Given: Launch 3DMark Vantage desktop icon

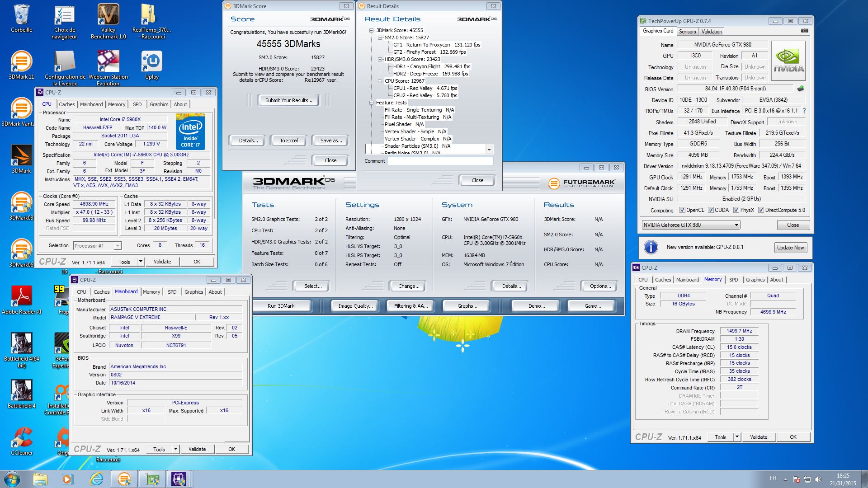Looking at the screenshot, I should 18,112.
